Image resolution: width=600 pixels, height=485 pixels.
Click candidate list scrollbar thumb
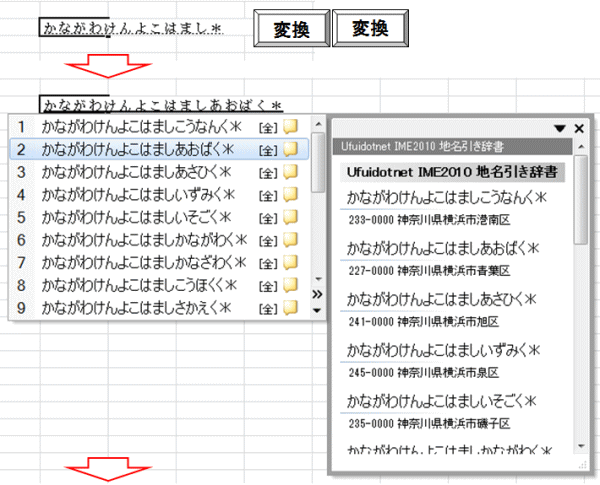[318, 162]
